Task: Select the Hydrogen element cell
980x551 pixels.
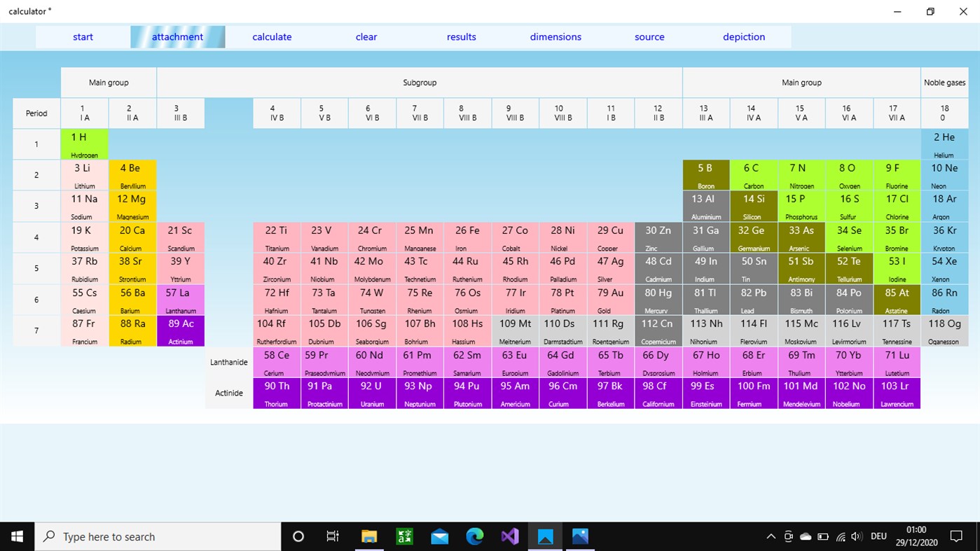Action: (84, 144)
